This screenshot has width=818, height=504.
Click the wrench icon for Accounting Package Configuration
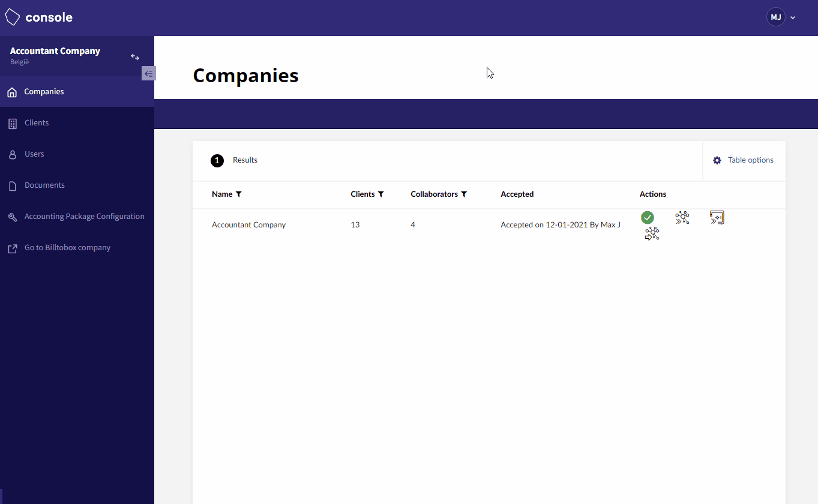12,217
